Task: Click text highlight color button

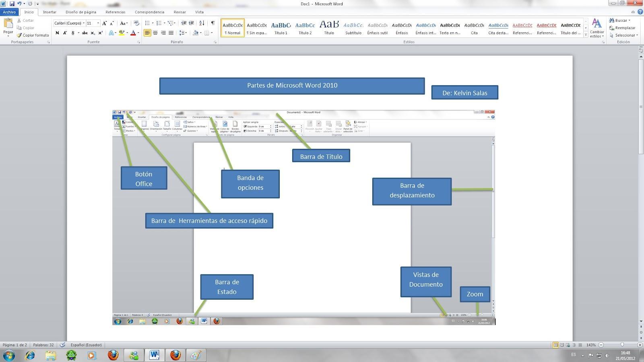Action: (121, 33)
